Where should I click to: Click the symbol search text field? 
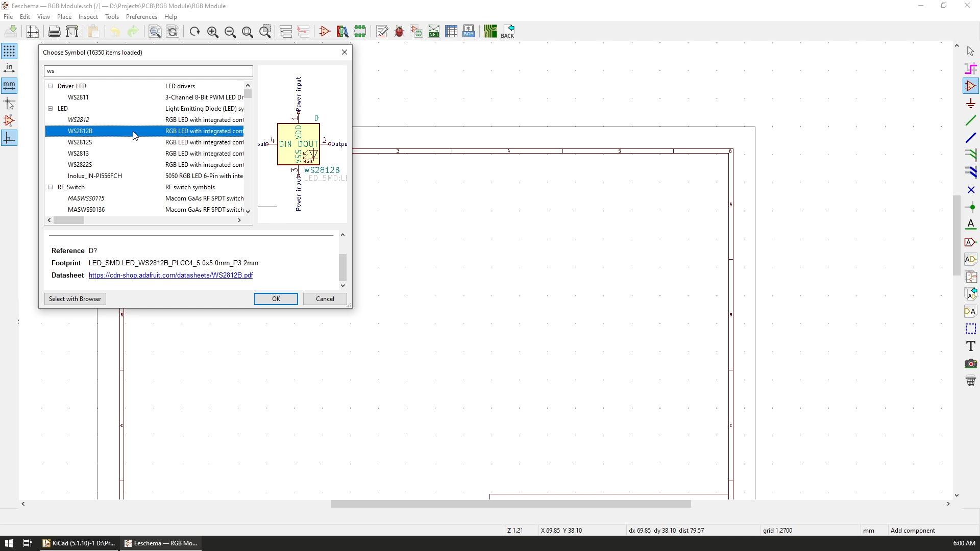tap(148, 71)
